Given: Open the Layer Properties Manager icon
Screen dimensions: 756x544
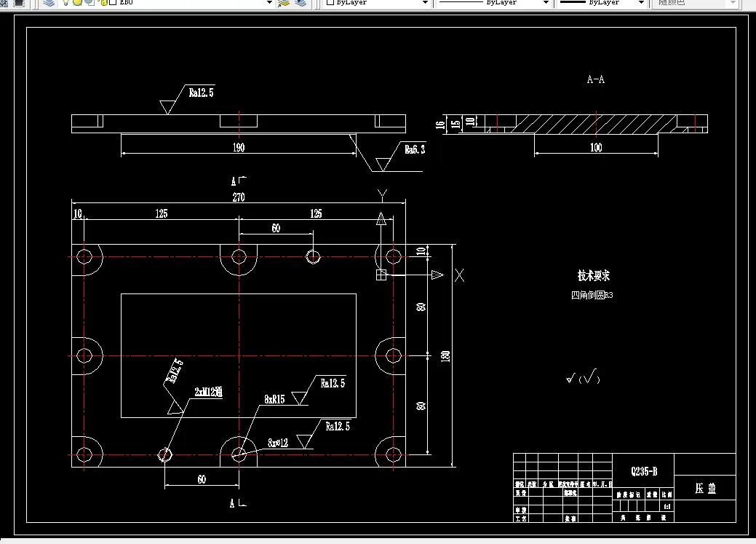Looking at the screenshot, I should click(48, 2).
